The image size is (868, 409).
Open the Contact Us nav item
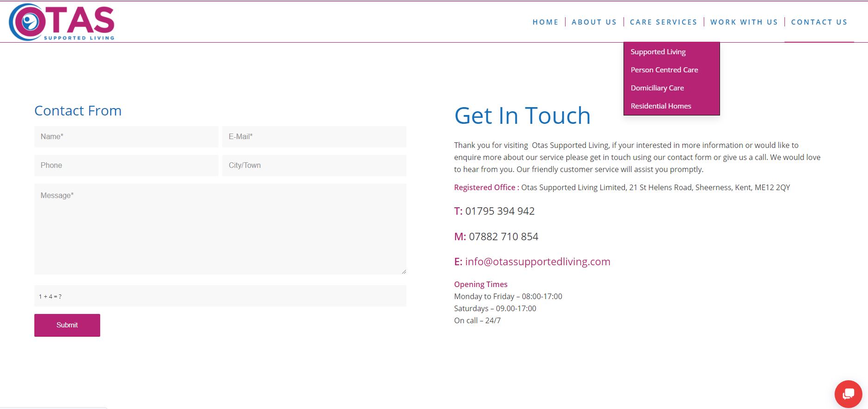click(x=819, y=22)
